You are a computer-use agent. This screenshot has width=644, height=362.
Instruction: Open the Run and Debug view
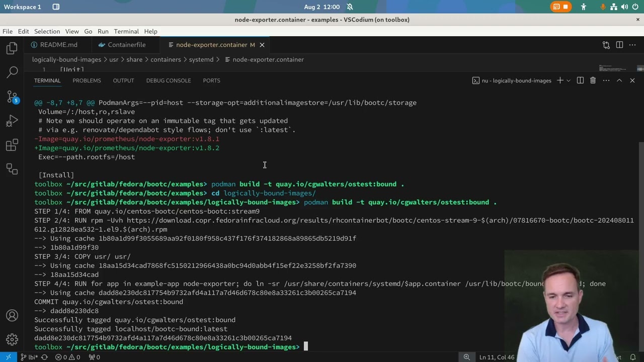point(12,121)
